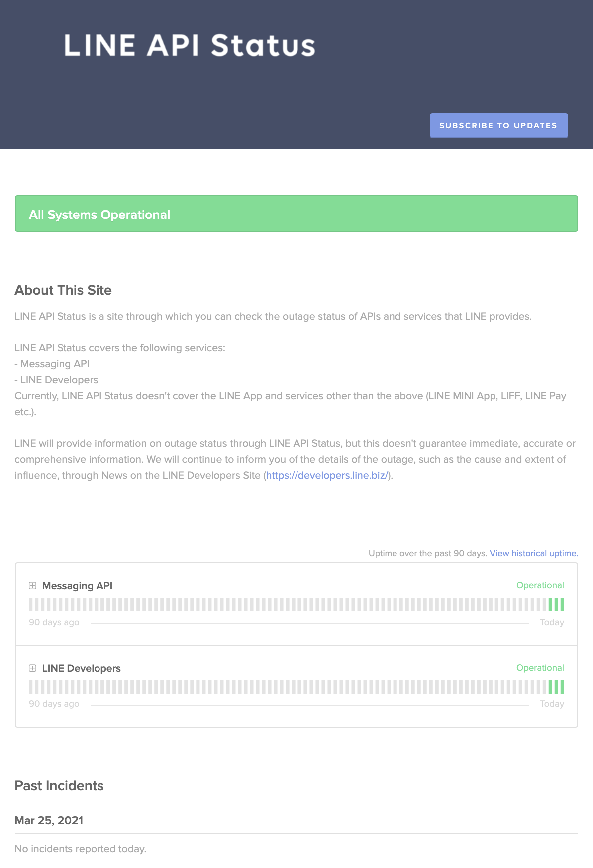Screen dimensions: 593x868
Task: Click the Subscribe to Updates button
Action: [498, 125]
